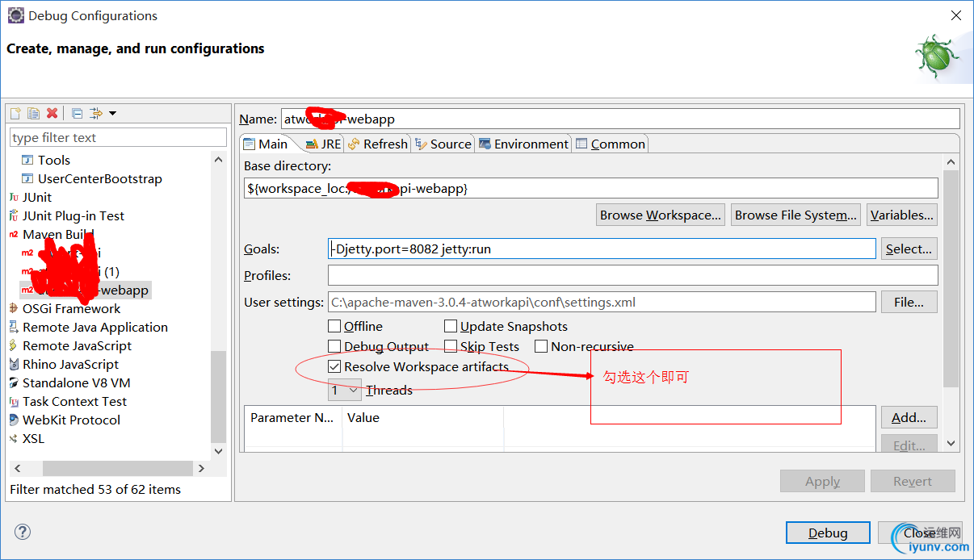Select Task Context Test configuration type

74,401
